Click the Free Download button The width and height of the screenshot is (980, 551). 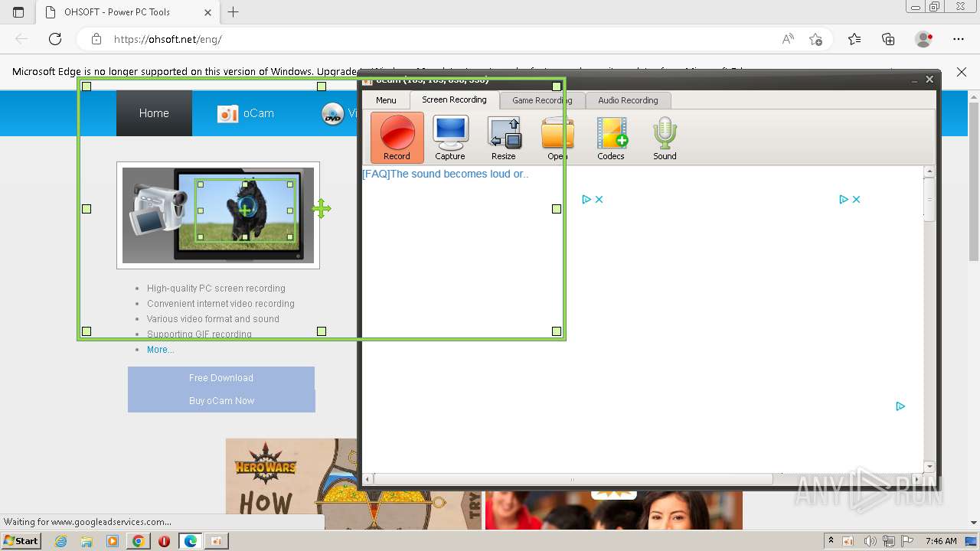pyautogui.click(x=221, y=378)
